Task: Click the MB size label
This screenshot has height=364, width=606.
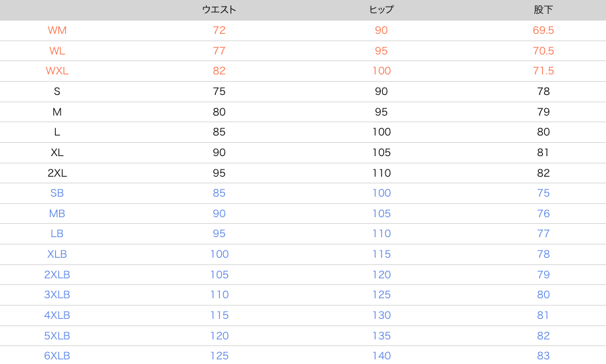Action: [57, 213]
